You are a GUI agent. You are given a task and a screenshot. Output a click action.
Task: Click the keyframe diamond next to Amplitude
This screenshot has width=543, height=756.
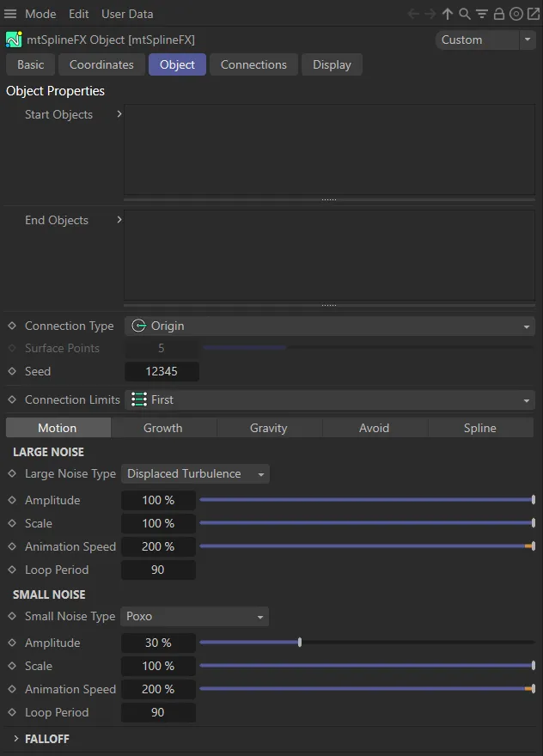pos(10,500)
